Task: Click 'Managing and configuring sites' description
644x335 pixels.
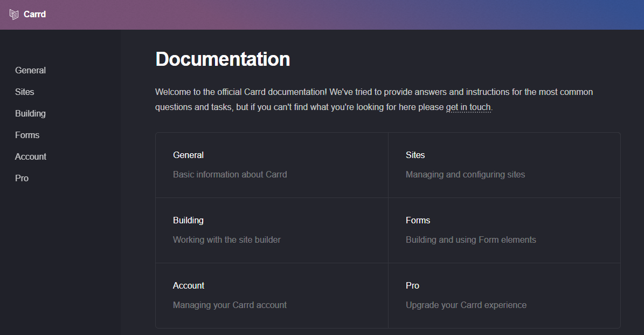Action: coord(465,174)
